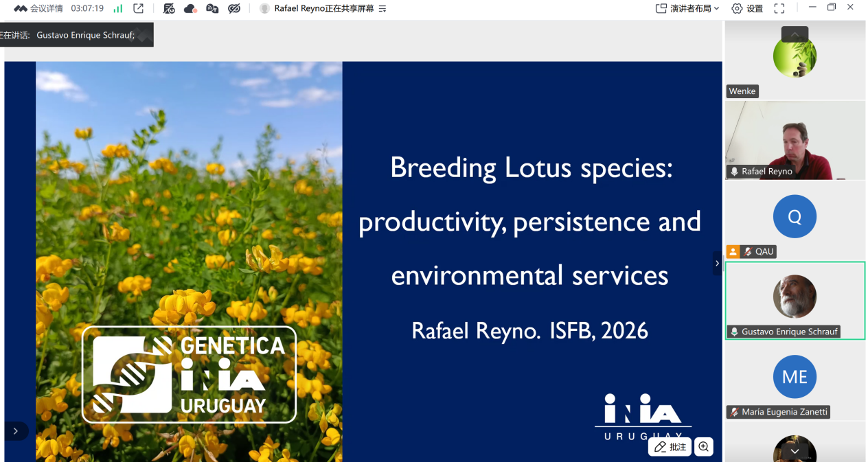Expand the left-side arrow at slide bottom
Screen dimensions: 868x462
pyautogui.click(x=15, y=431)
